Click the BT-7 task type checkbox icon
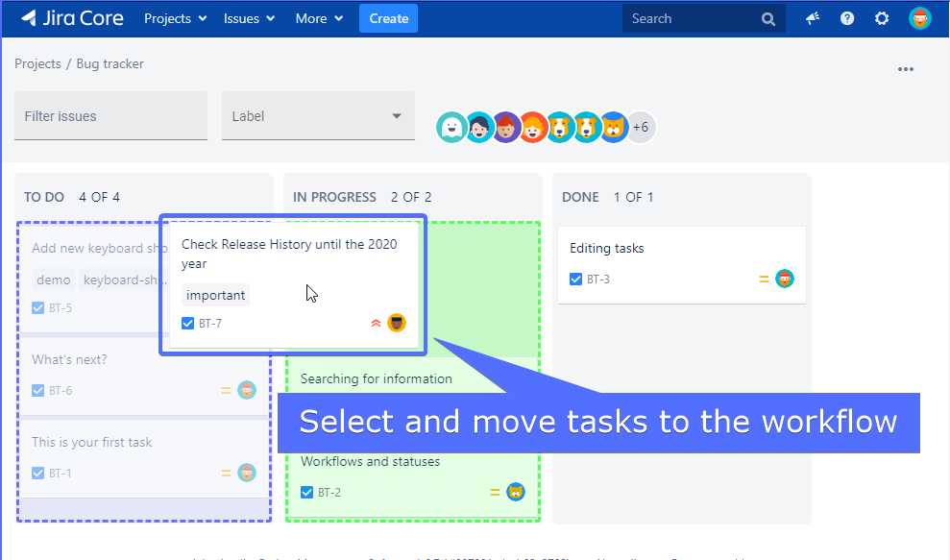The image size is (950, 560). (x=188, y=323)
